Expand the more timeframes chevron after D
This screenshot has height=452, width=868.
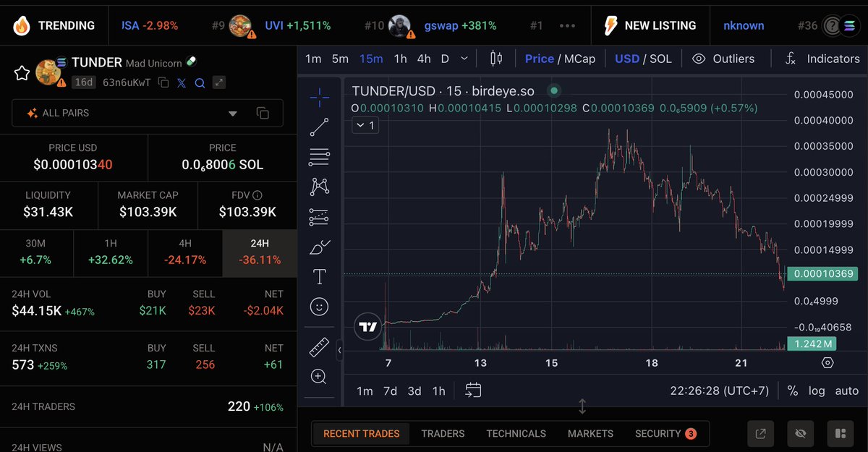point(464,59)
